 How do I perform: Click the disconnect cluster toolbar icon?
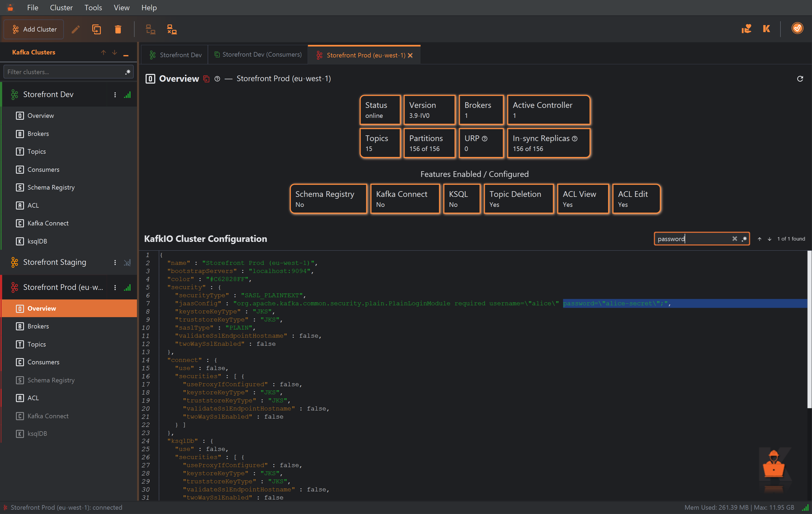(172, 29)
